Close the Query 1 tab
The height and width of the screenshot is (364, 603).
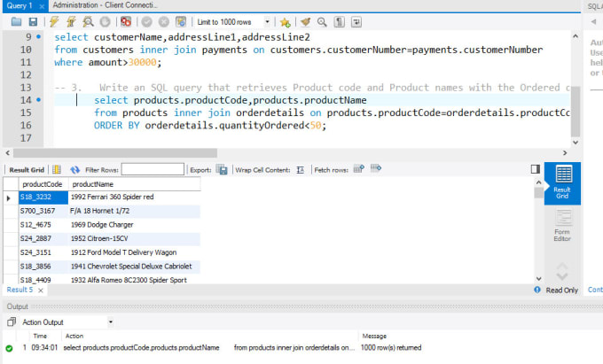(x=42, y=6)
